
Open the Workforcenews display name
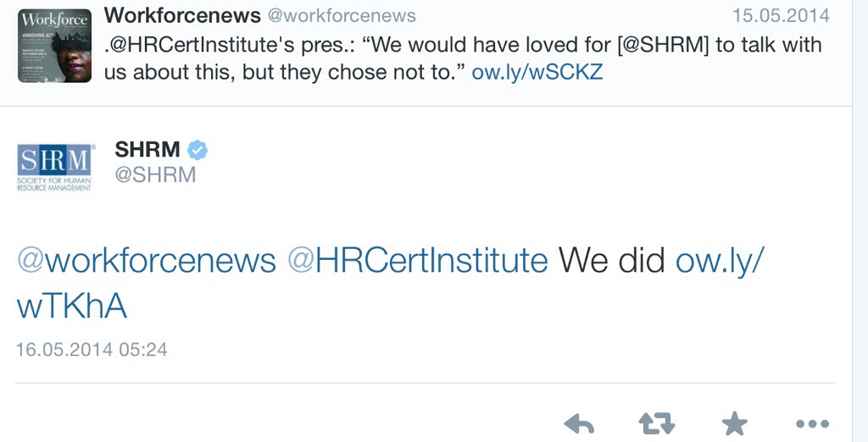tap(182, 15)
